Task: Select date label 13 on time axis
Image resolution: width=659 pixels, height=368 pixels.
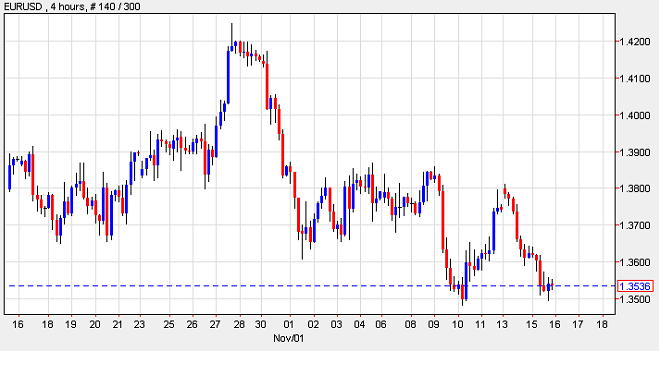Action: pos(502,324)
